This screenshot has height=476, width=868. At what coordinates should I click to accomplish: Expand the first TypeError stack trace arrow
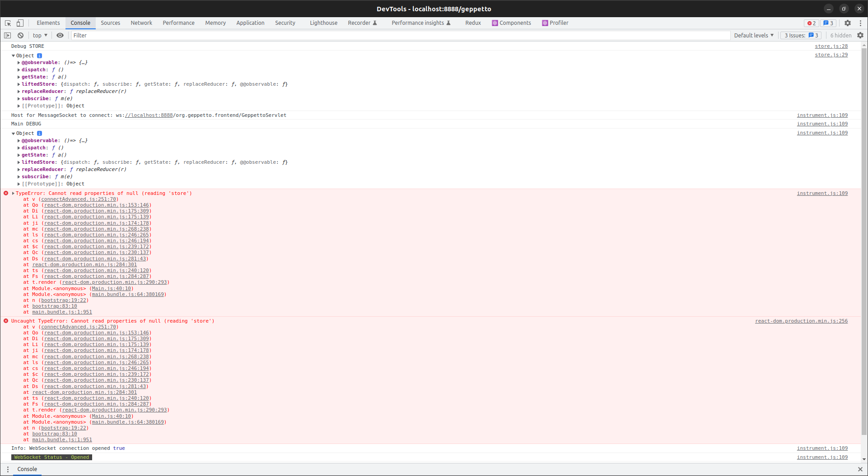pos(13,193)
